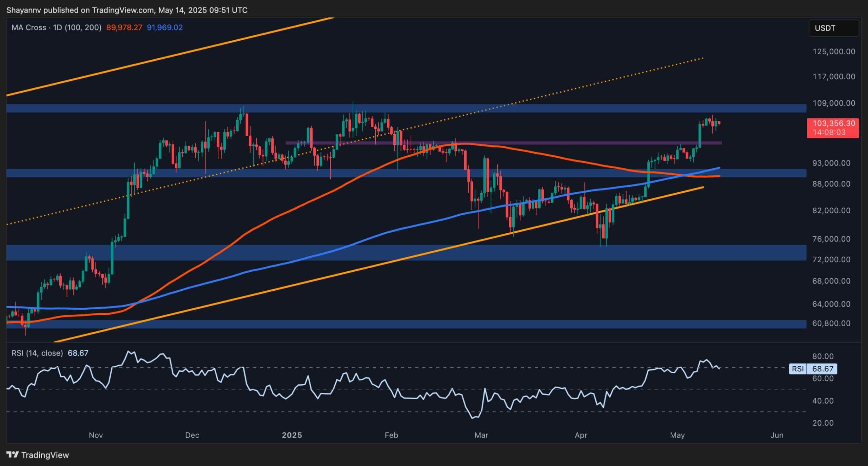Select the orange 100 MA value 89,978.27
The width and height of the screenshot is (868, 466).
tap(124, 27)
